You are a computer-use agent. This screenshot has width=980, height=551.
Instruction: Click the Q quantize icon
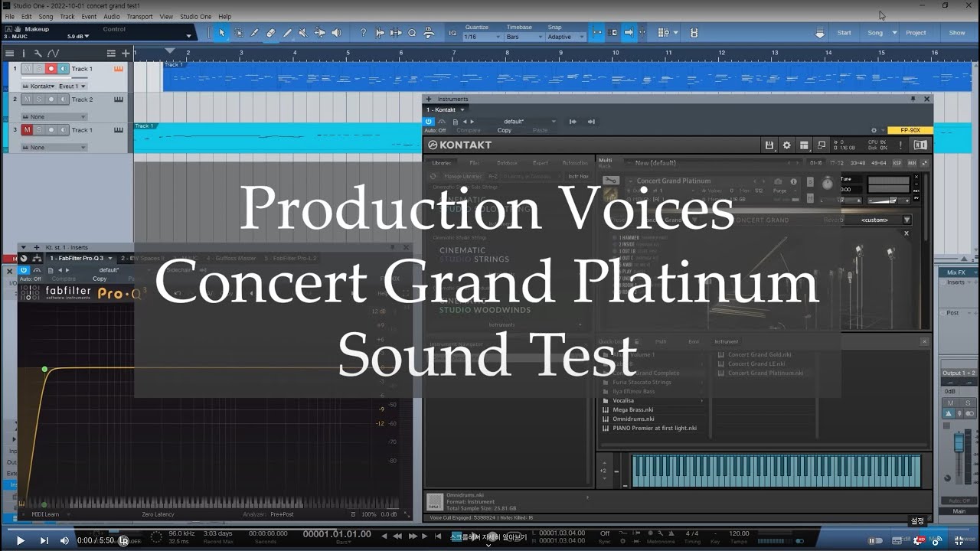[412, 33]
